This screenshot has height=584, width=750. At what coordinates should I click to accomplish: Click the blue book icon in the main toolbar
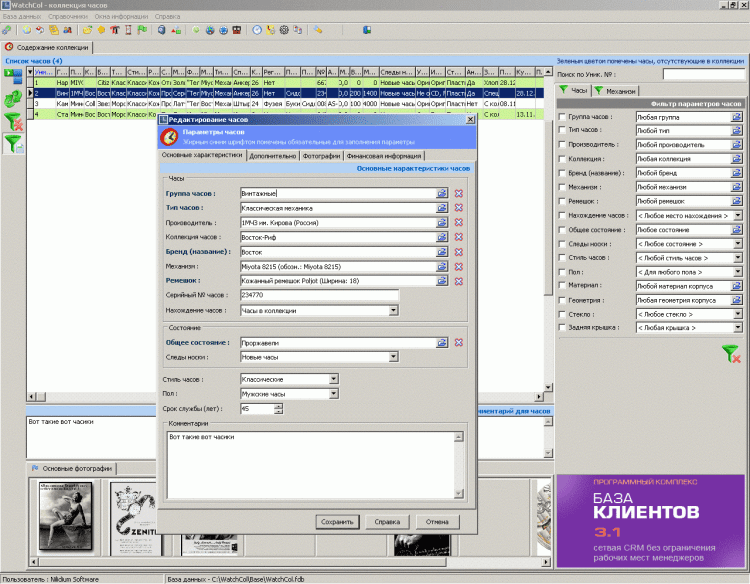pos(367,30)
